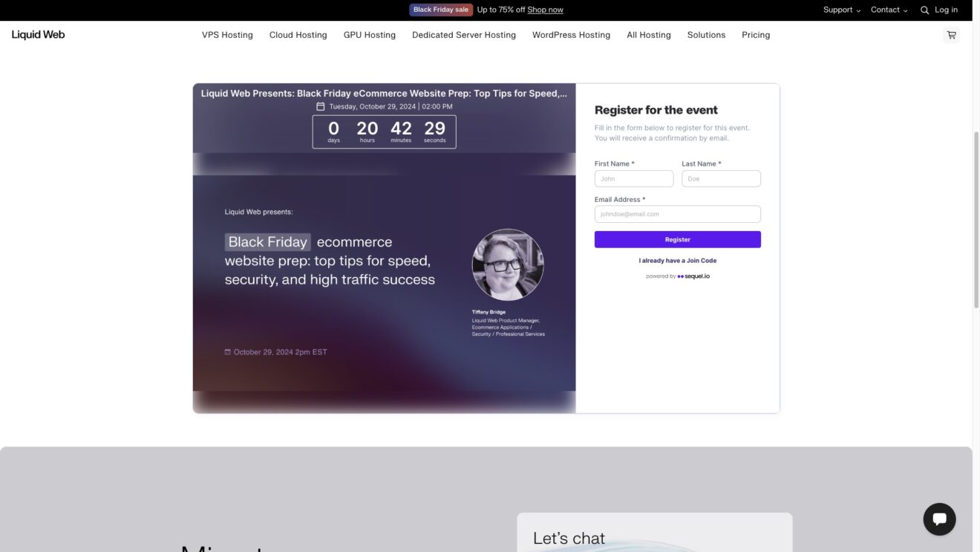Viewport: 980px width, 552px height.
Task: Click the purple Register button
Action: (x=677, y=239)
